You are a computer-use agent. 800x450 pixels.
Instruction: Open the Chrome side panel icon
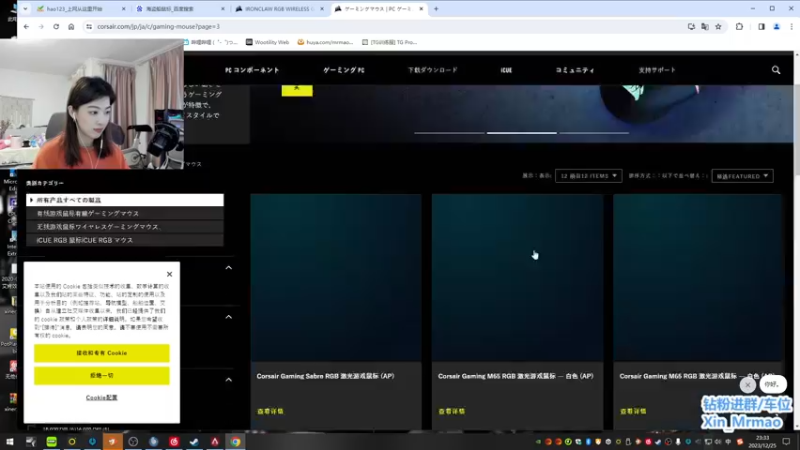[x=761, y=27]
